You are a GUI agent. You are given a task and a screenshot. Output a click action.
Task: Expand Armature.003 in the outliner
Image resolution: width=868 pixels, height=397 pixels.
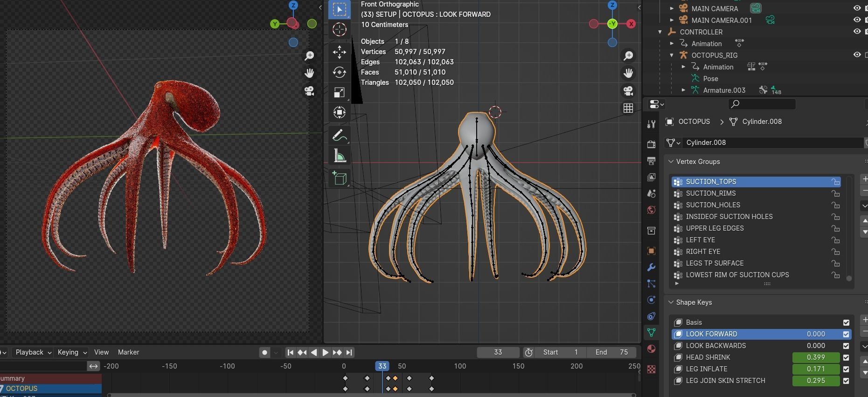683,90
